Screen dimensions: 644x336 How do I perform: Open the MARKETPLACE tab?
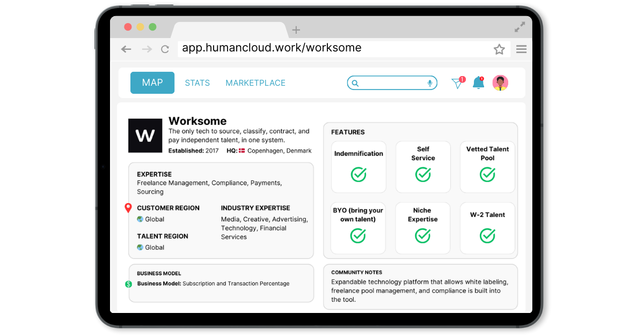255,83
